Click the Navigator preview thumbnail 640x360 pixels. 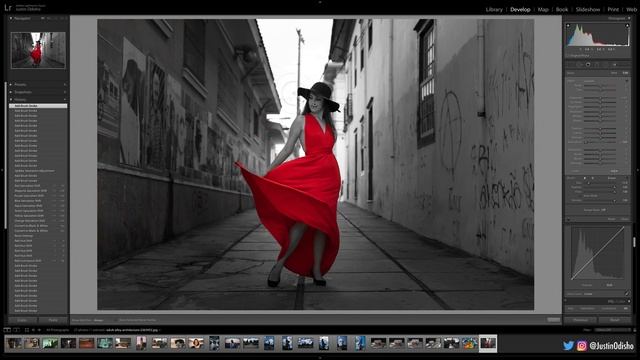pos(38,50)
